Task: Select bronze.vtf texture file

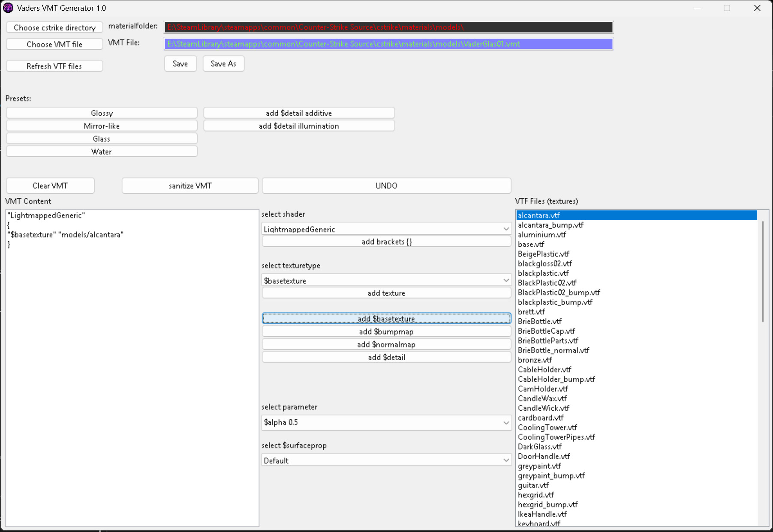Action: coord(636,360)
